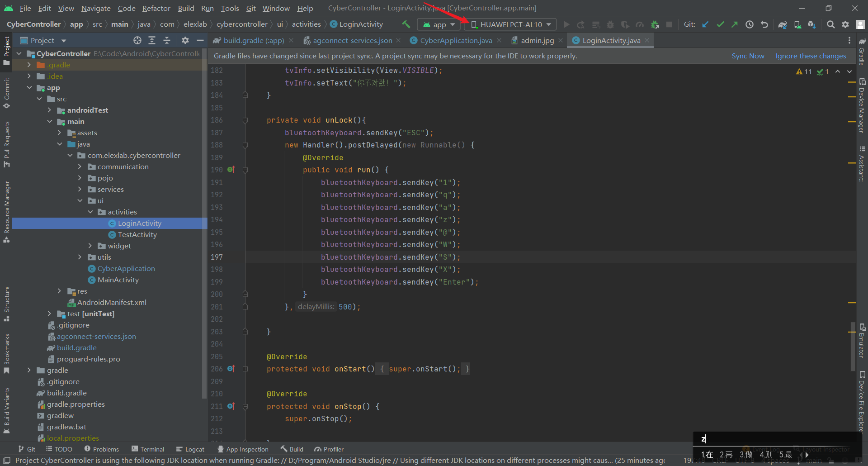
Task: Click Git update project blue arrow
Action: pyautogui.click(x=705, y=24)
